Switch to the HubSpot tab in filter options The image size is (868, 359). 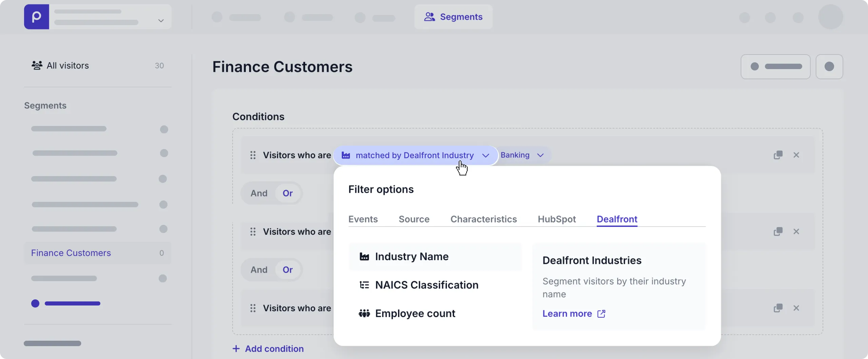[556, 219]
